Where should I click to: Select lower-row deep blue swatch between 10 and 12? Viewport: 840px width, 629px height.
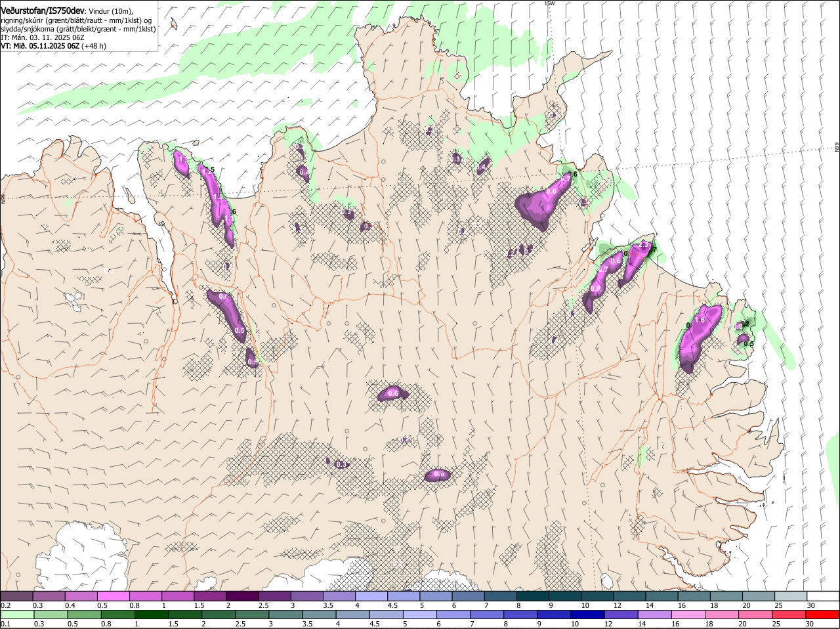coord(589,615)
